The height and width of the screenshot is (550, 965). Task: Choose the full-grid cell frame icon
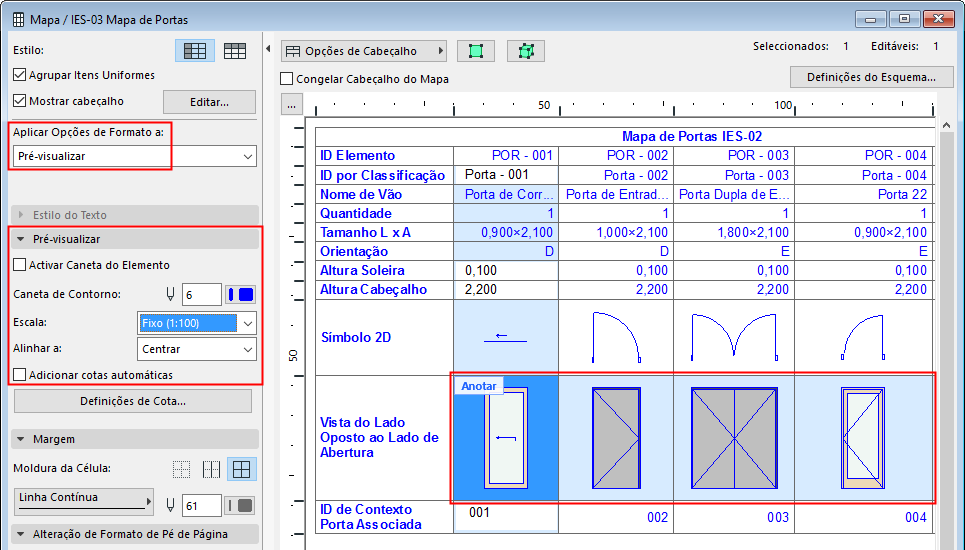pos(241,469)
